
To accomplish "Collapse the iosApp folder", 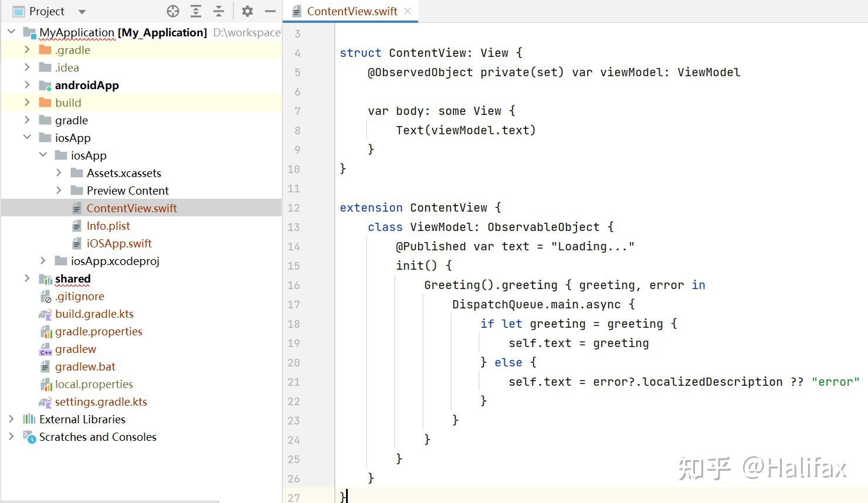I will point(27,138).
